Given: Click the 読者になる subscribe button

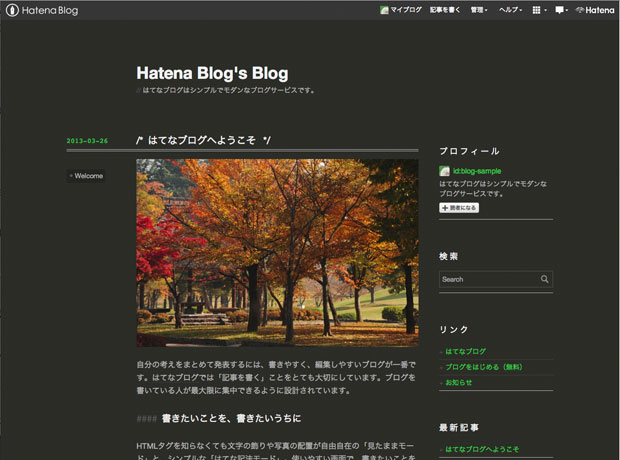Looking at the screenshot, I should pos(459,208).
